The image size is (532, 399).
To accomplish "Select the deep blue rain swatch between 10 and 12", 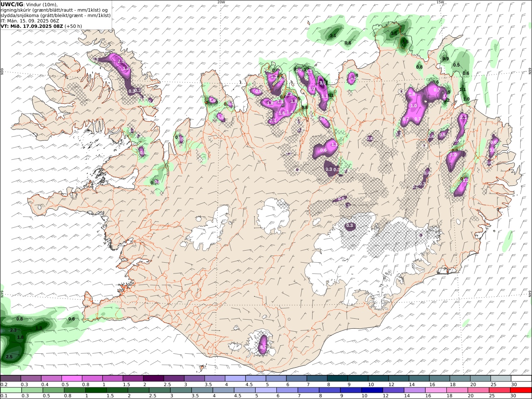I will [x=372, y=390].
